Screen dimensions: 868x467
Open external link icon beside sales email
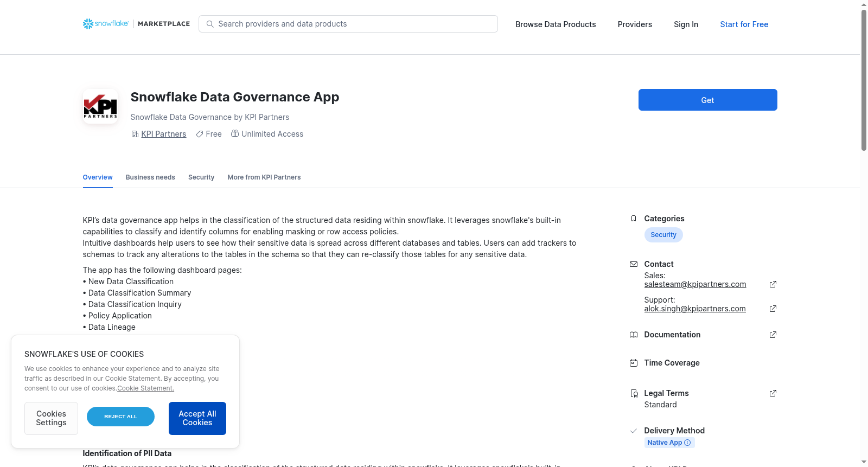(x=773, y=284)
